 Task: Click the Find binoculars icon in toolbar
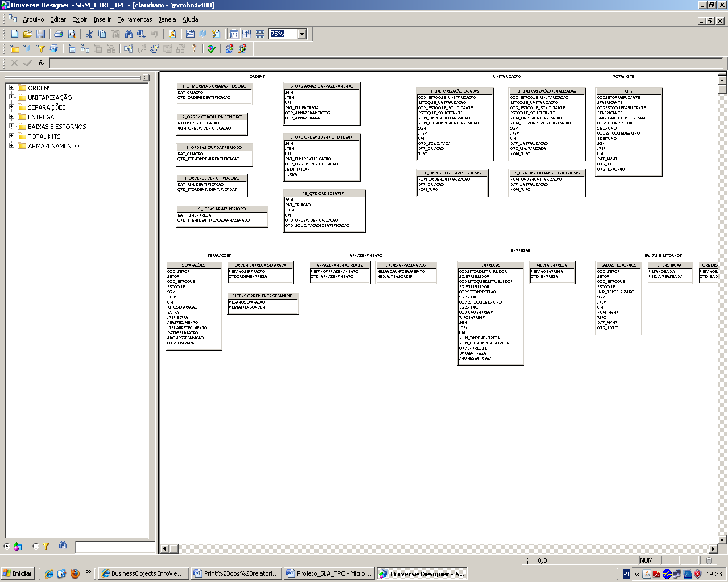(129, 34)
